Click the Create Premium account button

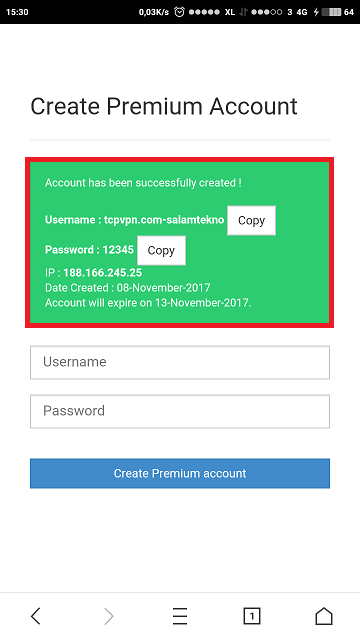click(180, 473)
